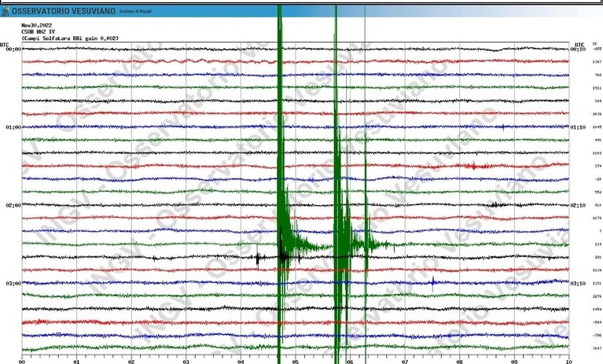Image resolution: width=603 pixels, height=364 pixels.
Task: Click minute tick label 04 on bottom axis
Action: (241, 362)
